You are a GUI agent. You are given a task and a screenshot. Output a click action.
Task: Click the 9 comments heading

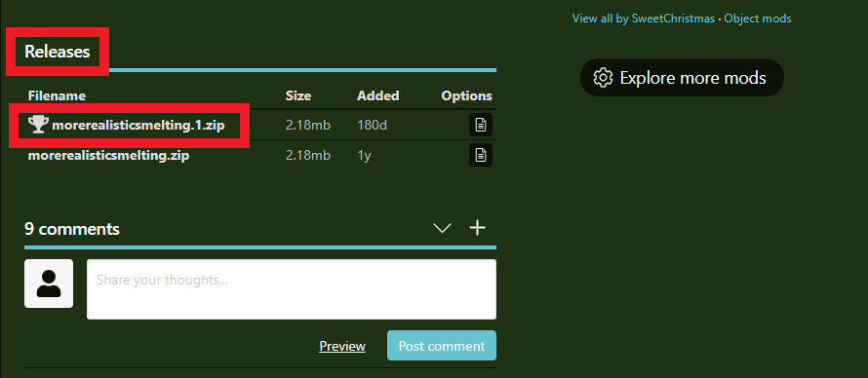(x=72, y=228)
